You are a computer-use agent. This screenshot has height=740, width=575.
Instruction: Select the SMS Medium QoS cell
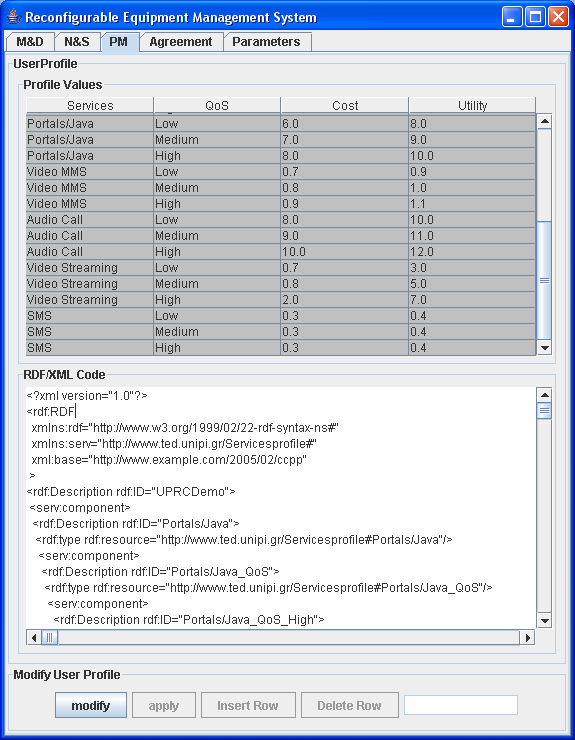point(217,332)
